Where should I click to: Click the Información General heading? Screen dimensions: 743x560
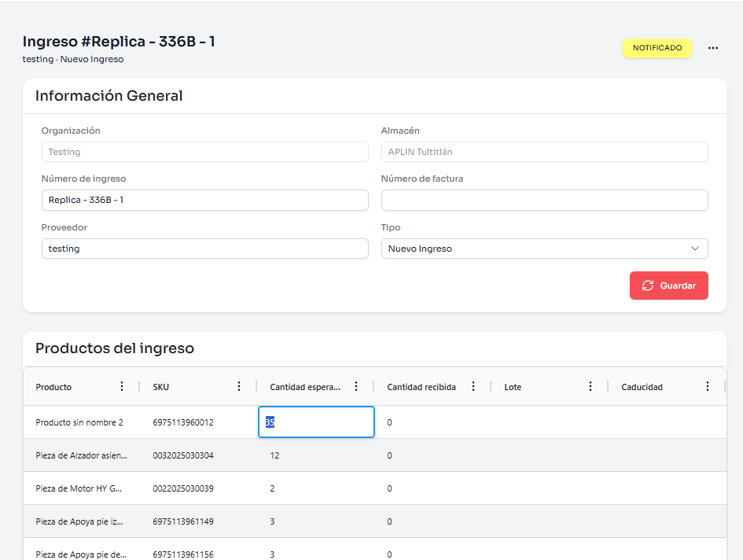point(109,96)
